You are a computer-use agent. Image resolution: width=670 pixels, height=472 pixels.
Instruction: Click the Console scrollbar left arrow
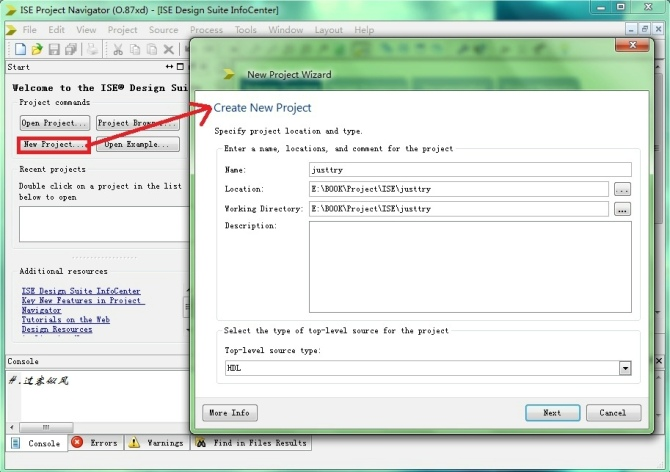[12, 427]
